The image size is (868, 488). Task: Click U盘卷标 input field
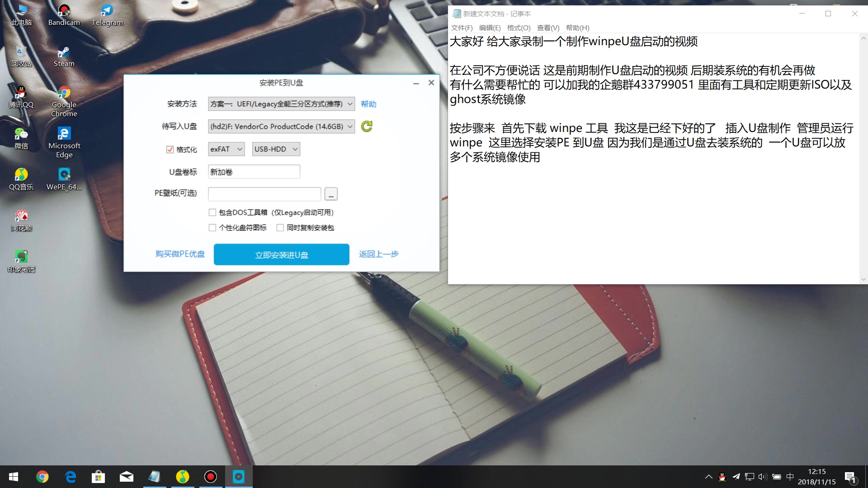point(253,172)
